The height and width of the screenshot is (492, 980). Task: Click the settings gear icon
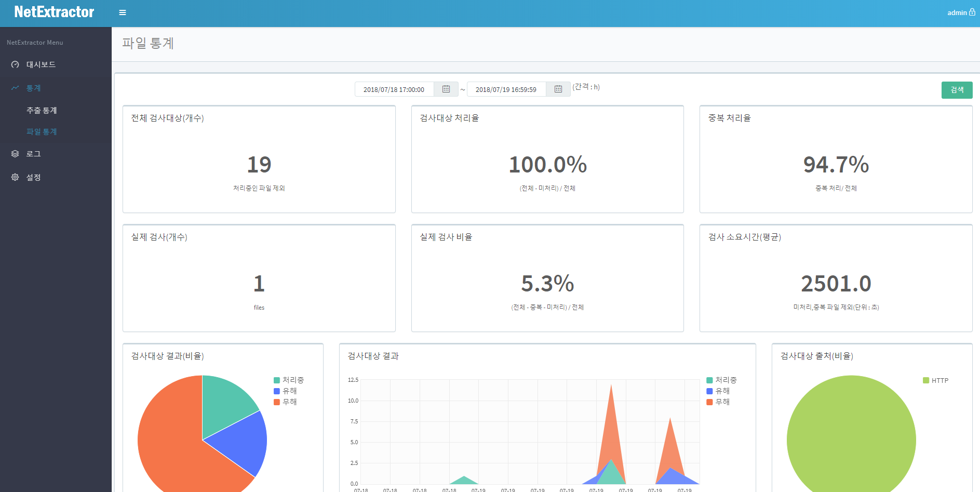click(x=15, y=177)
